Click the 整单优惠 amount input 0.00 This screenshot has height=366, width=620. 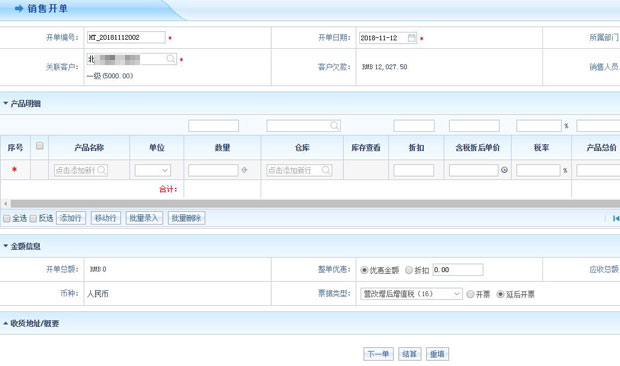[458, 270]
